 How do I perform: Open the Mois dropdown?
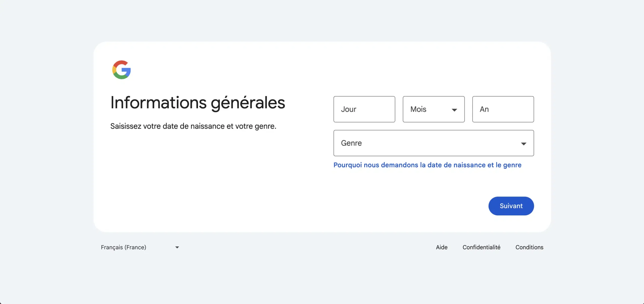(434, 109)
